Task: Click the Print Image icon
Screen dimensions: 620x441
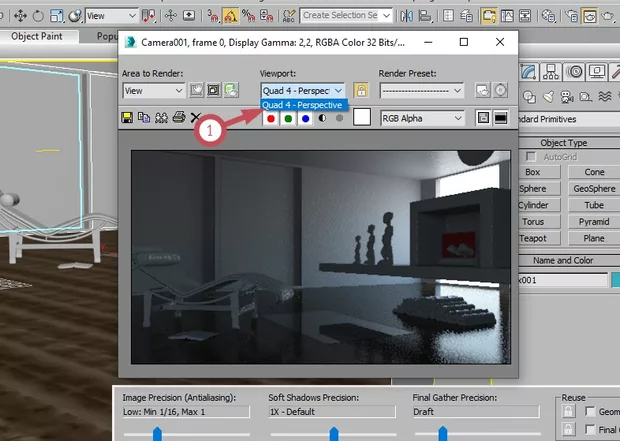Action: point(178,118)
